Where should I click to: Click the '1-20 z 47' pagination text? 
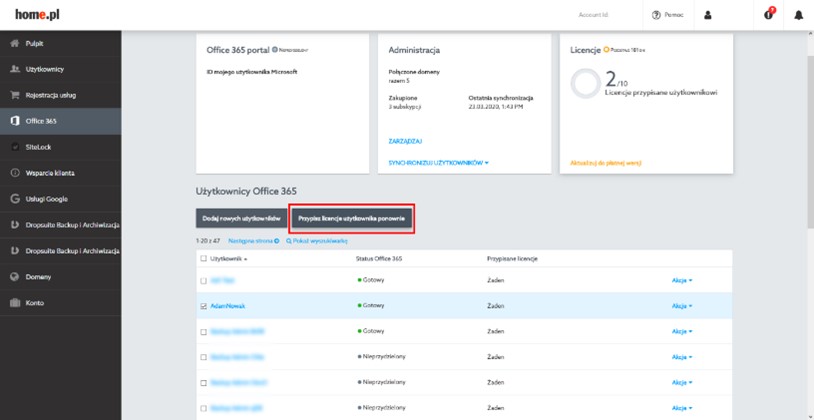[x=209, y=241]
